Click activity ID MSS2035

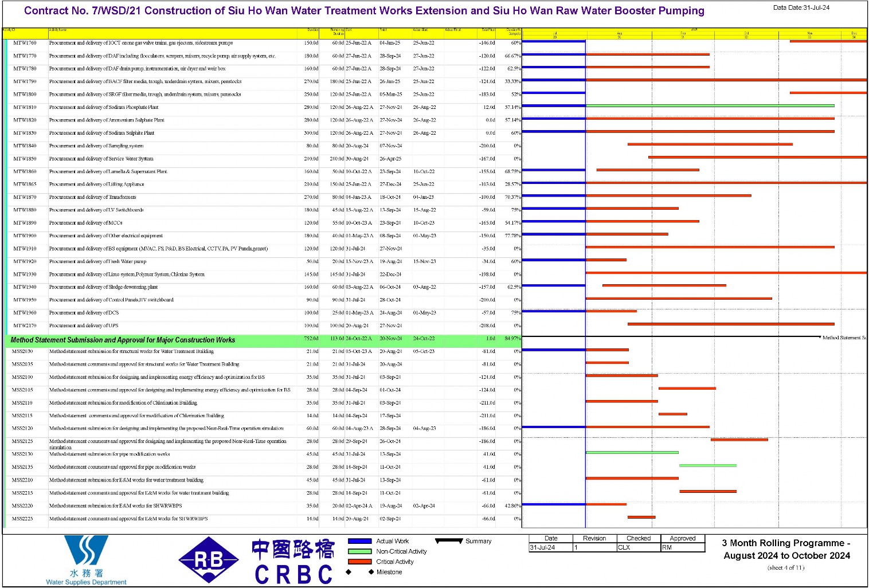(x=22, y=364)
